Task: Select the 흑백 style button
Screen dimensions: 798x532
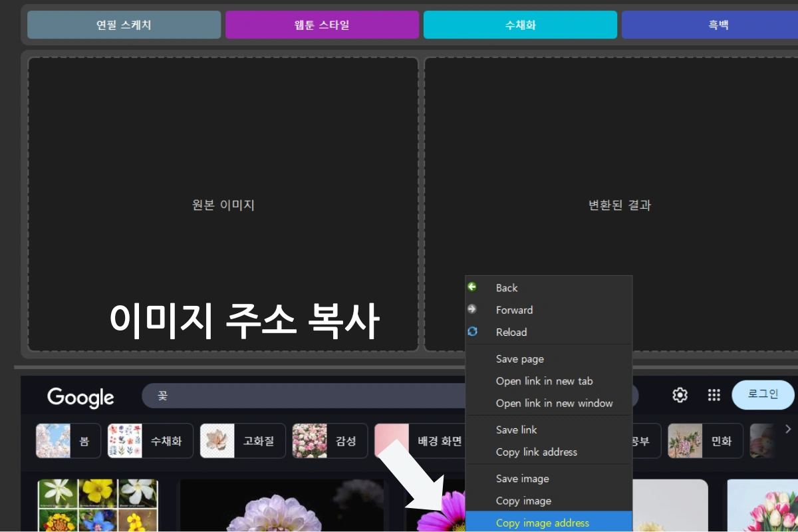Action: pos(718,24)
